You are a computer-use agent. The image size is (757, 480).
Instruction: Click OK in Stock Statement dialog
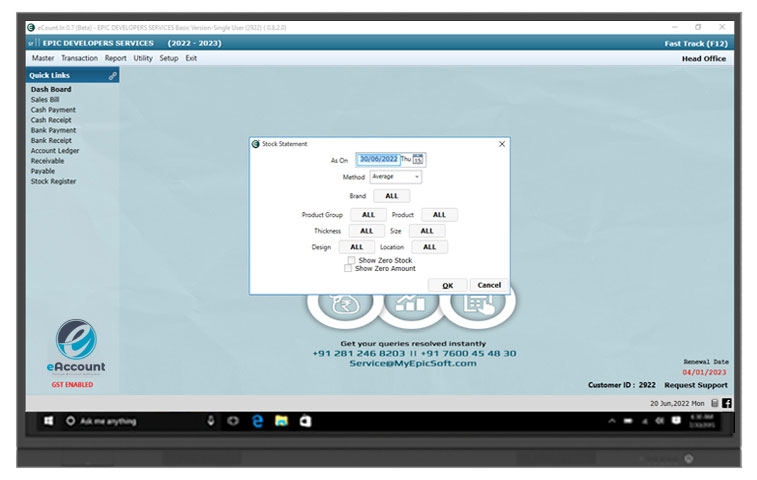click(x=448, y=285)
